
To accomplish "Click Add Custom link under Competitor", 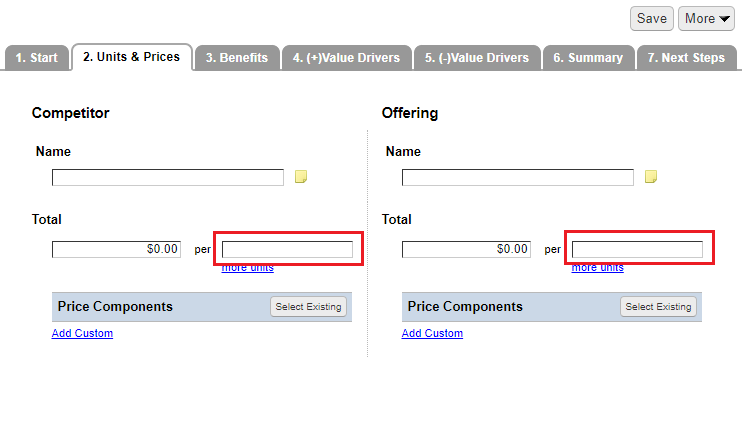I will (x=82, y=333).
